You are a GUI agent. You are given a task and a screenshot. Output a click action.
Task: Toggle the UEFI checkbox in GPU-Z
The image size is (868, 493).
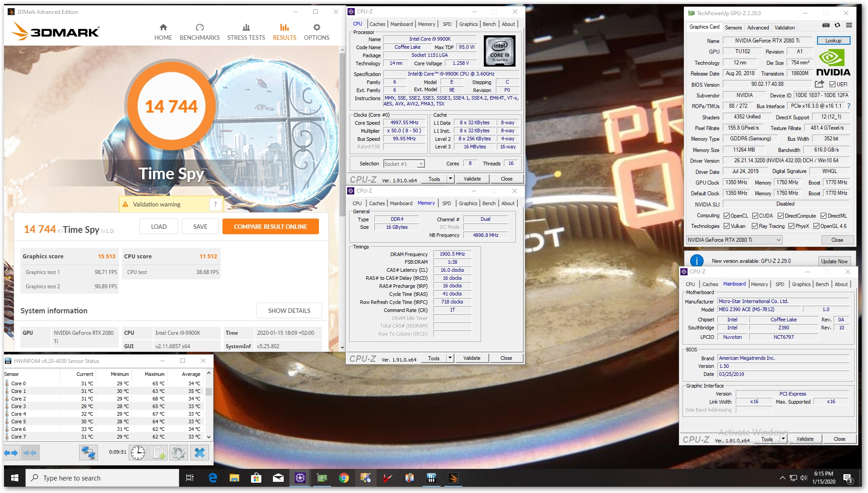pos(832,84)
